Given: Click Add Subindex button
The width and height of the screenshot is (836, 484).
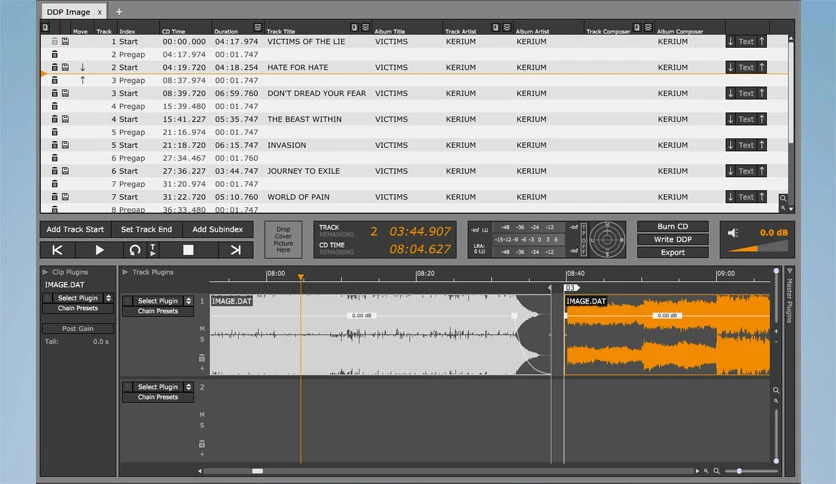Looking at the screenshot, I should pos(218,229).
